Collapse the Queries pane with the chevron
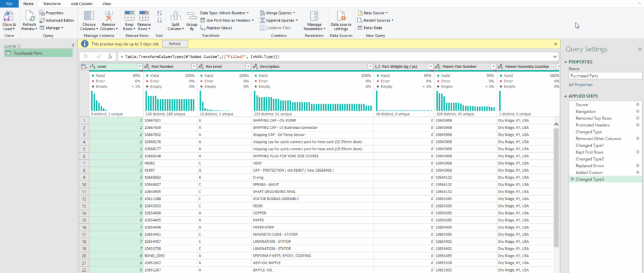Screen dimensions: 644x273 pyautogui.click(x=73, y=46)
